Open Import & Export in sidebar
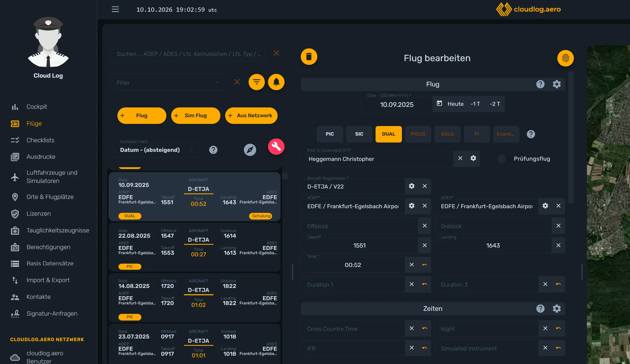This screenshot has width=630, height=364. pyautogui.click(x=48, y=280)
